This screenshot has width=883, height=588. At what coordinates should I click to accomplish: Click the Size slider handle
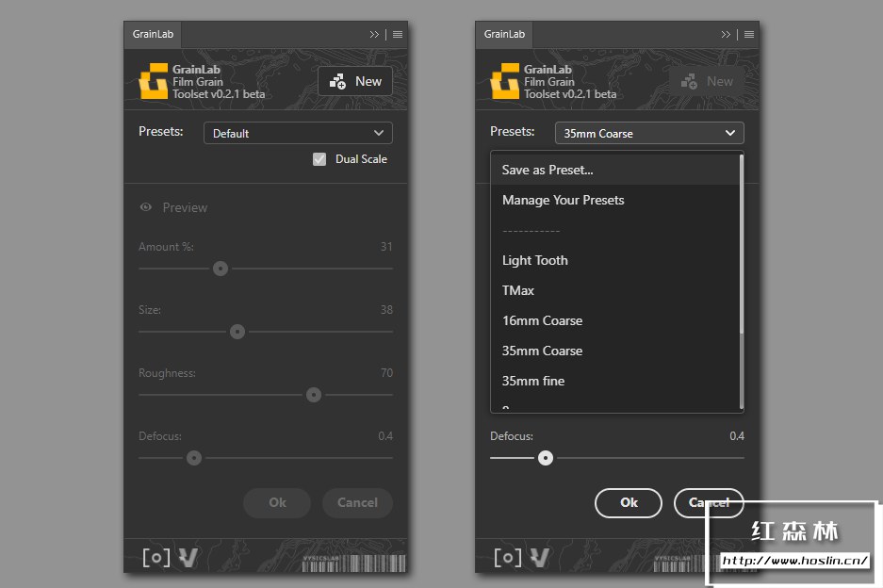coord(237,332)
